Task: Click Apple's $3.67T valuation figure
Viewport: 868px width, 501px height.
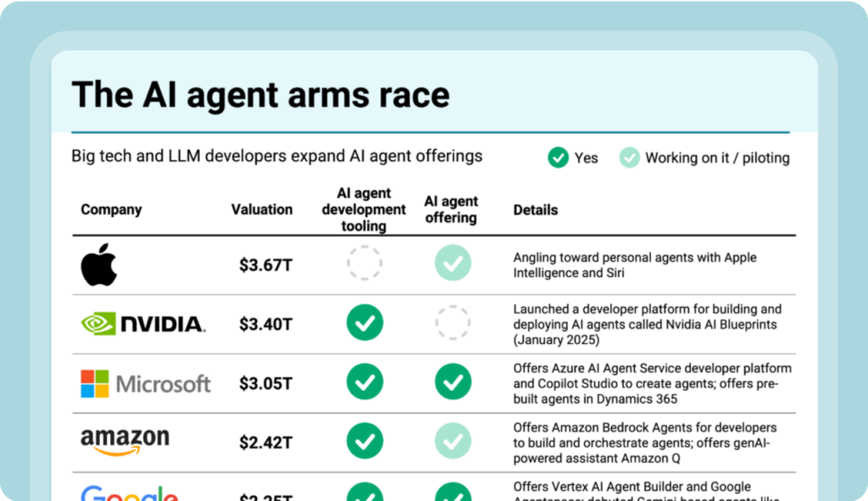Action: [x=265, y=264]
